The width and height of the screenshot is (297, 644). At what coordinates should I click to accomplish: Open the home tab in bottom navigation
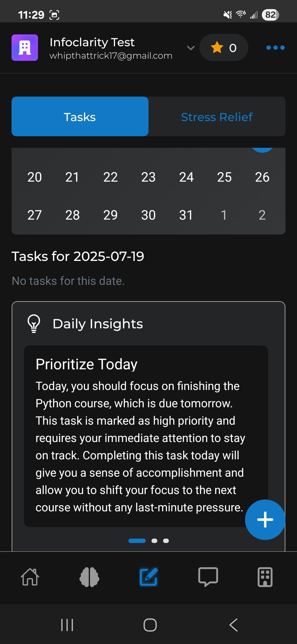[30, 577]
